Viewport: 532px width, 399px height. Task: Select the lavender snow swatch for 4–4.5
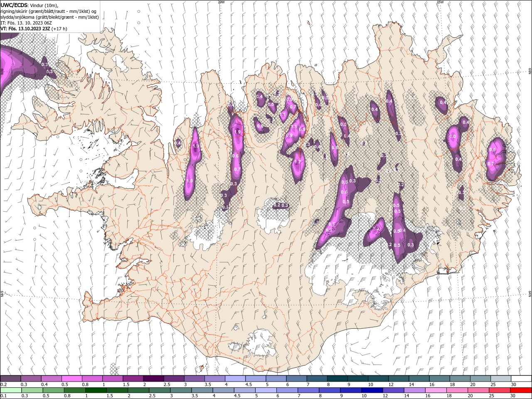click(x=235, y=379)
